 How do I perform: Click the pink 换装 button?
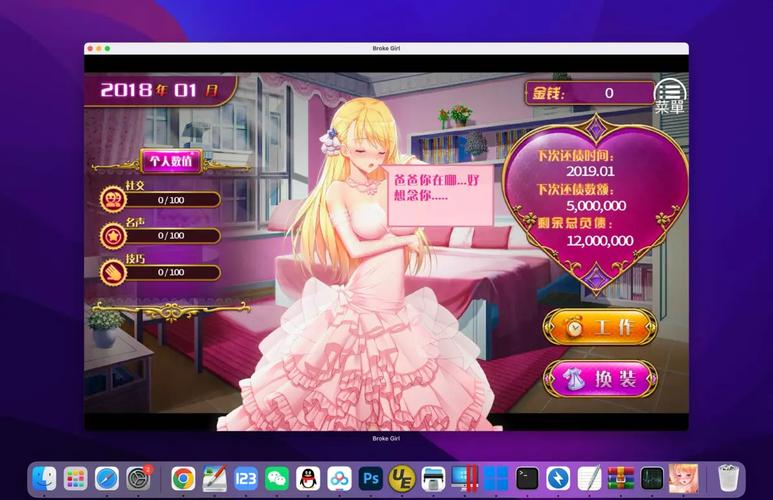pyautogui.click(x=600, y=379)
